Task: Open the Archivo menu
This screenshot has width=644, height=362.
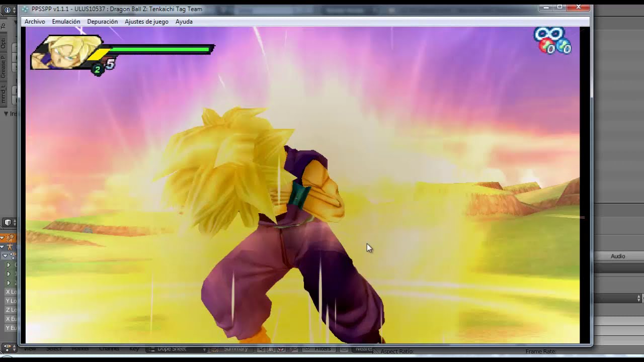Action: point(35,22)
